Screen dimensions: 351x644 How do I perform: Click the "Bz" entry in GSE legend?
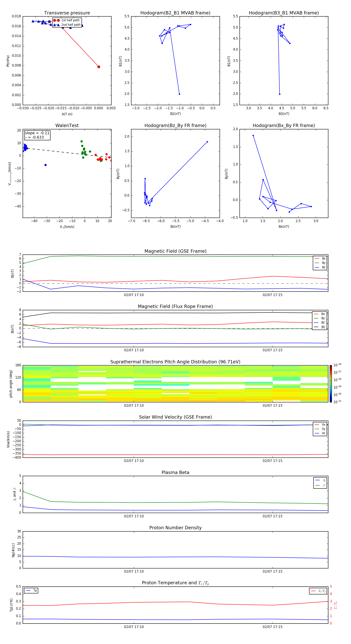[x=320, y=267]
